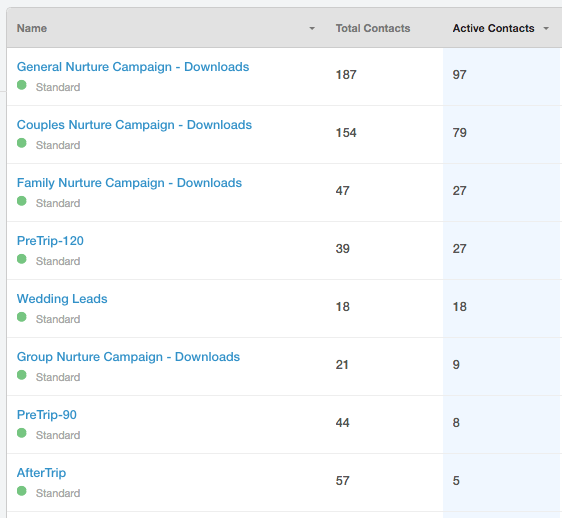This screenshot has height=518, width=562.
Task: Sort by the Name column header
Action: click(32, 28)
